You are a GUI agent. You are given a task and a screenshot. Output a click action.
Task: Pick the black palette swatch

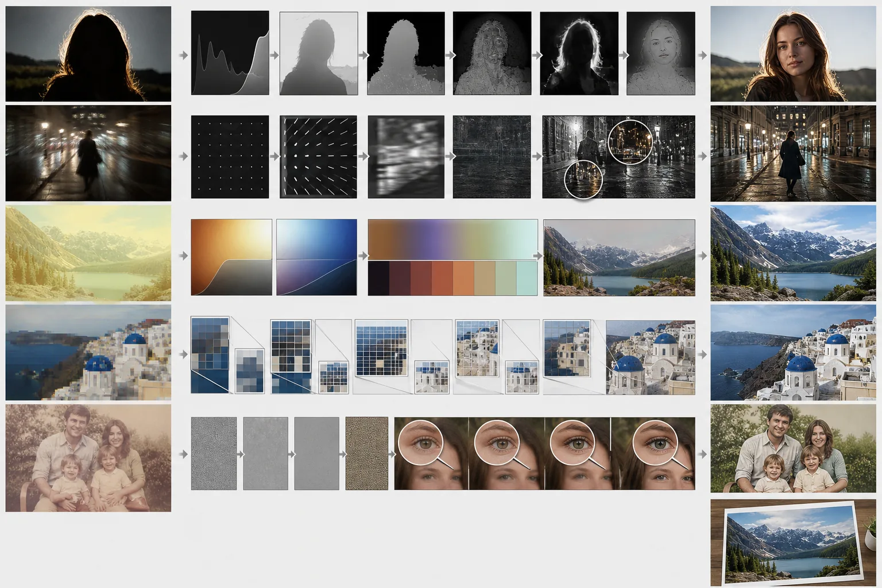[378, 278]
